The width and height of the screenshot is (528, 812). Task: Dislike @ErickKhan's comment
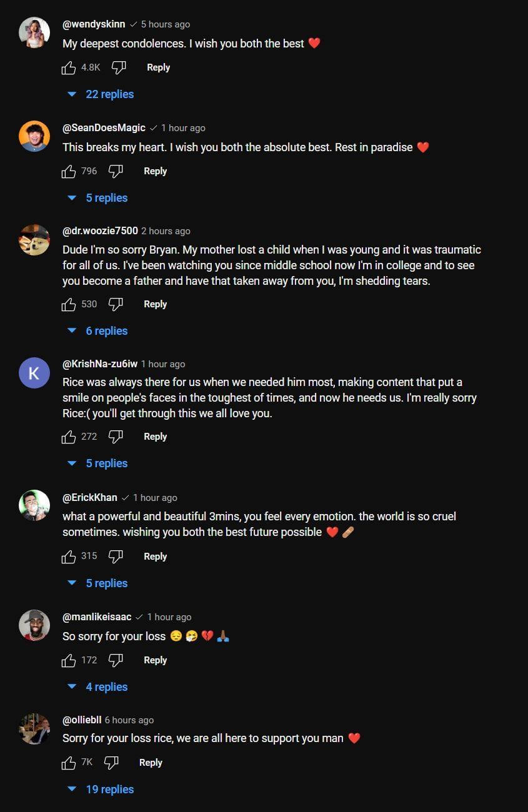pos(116,557)
